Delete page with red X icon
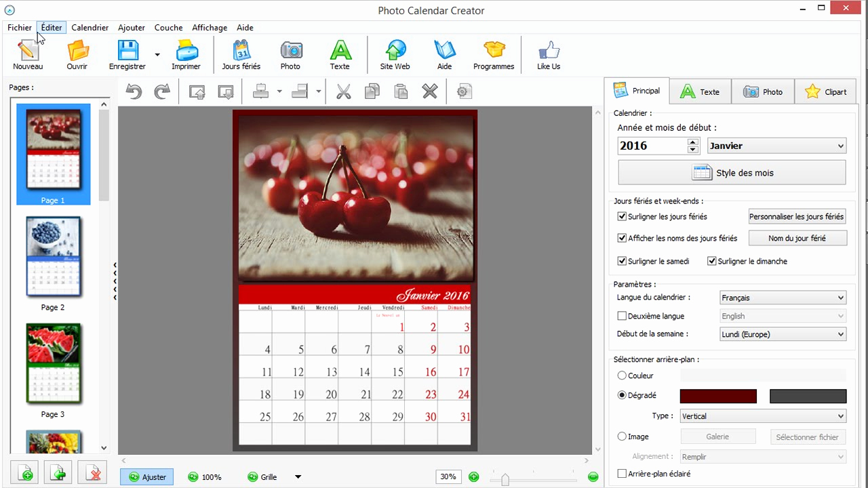Screen dimensions: 868x488 click(92, 472)
